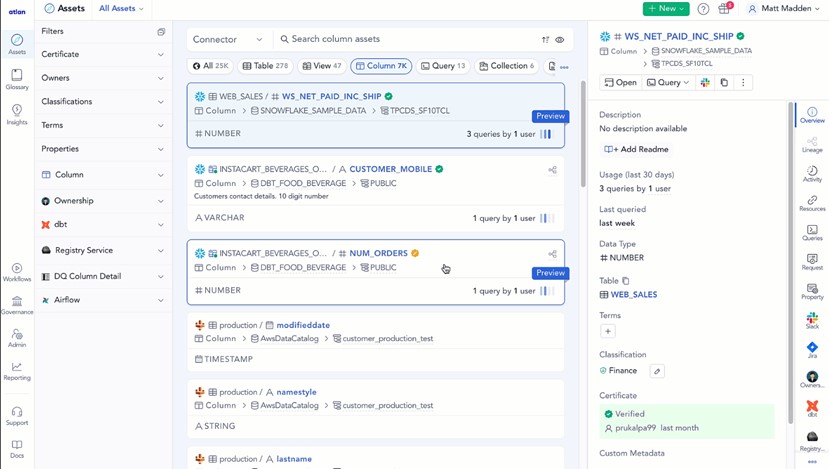
Task: Expand the Terms filter
Action: 103,125
